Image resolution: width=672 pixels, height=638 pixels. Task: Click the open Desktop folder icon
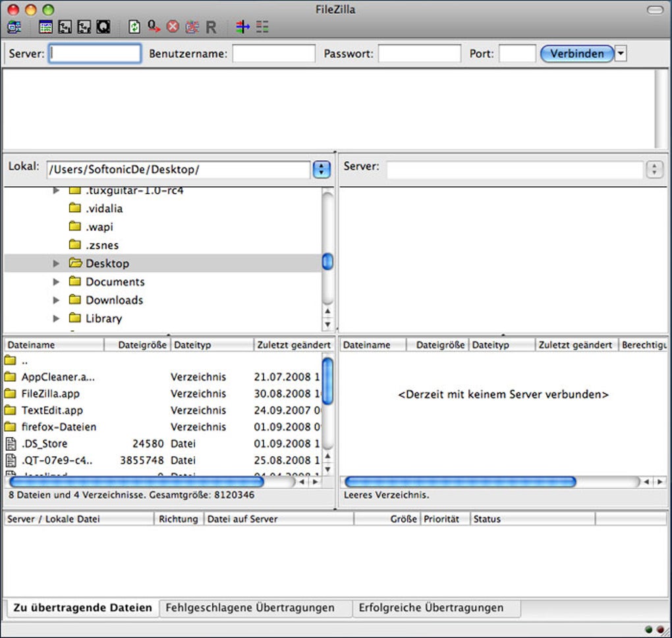75,263
